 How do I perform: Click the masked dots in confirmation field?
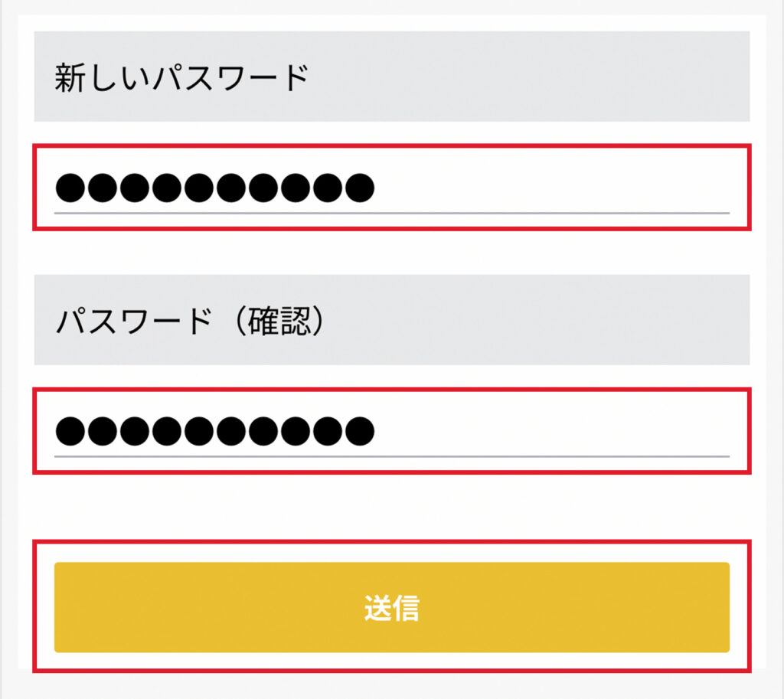214,431
